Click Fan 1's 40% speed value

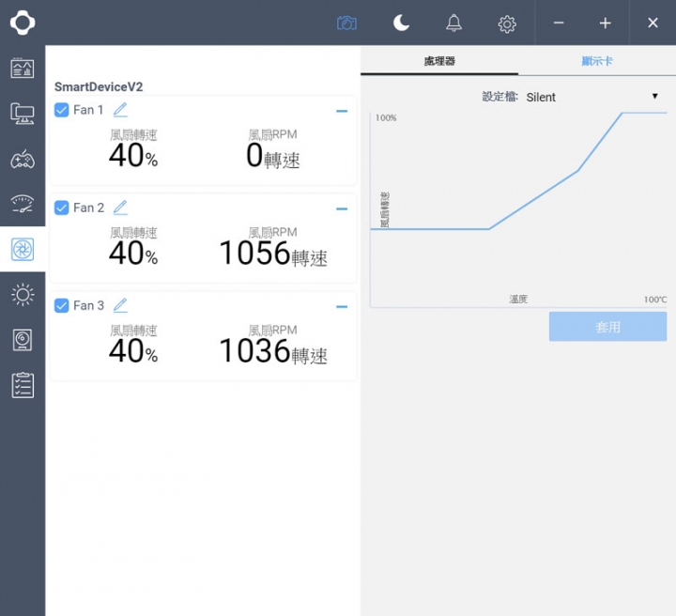(x=133, y=155)
